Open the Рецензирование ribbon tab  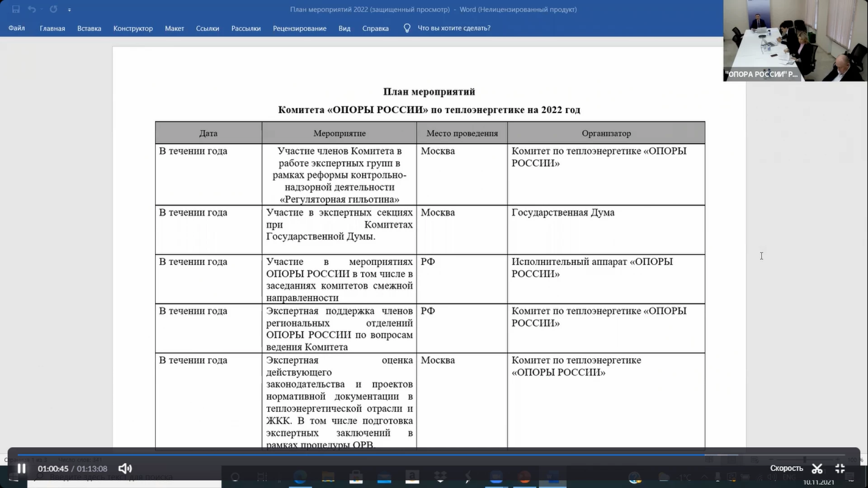click(300, 28)
